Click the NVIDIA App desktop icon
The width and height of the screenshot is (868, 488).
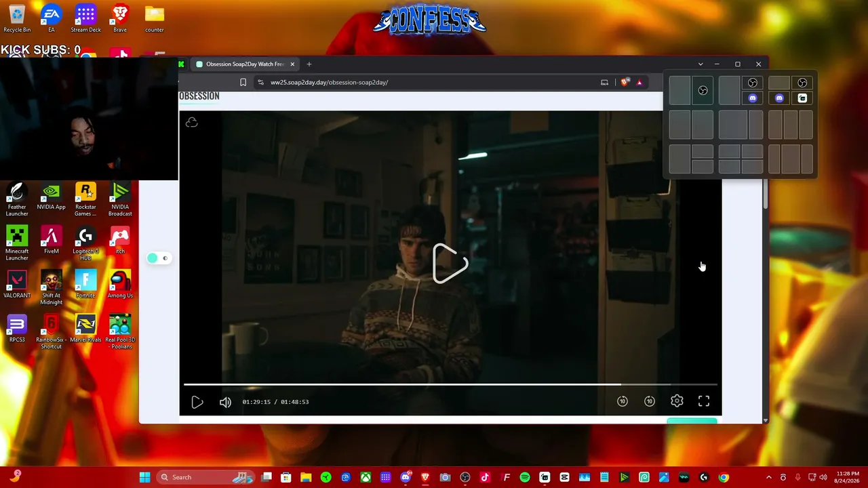[x=52, y=197]
